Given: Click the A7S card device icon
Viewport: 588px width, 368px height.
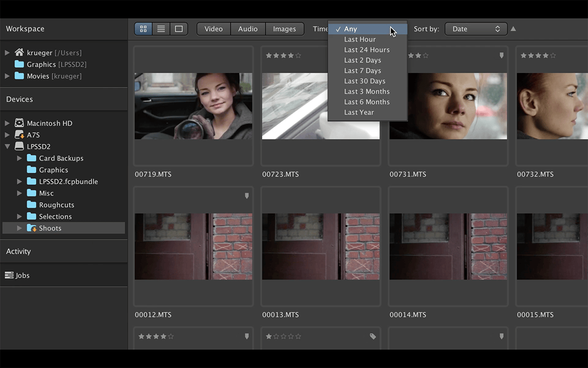Looking at the screenshot, I should pos(19,135).
